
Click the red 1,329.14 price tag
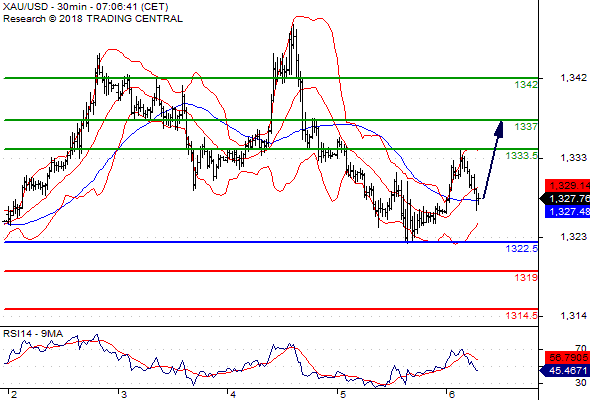pos(567,185)
